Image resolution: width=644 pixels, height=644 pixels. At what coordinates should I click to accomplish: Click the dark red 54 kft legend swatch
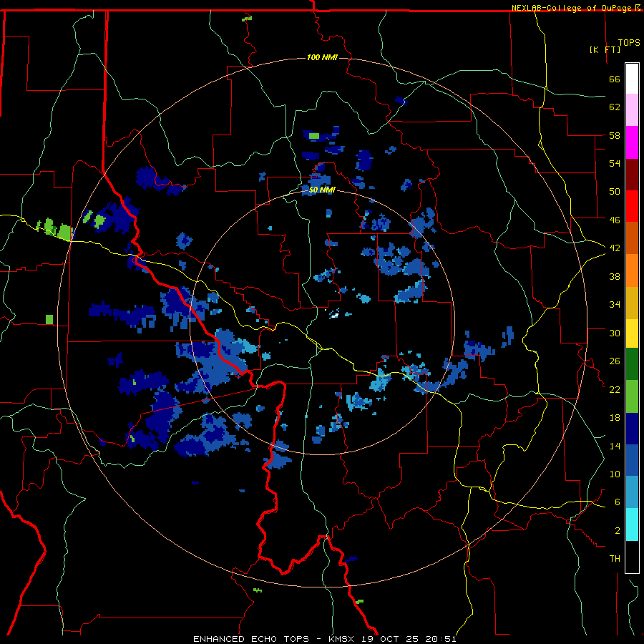point(632,174)
